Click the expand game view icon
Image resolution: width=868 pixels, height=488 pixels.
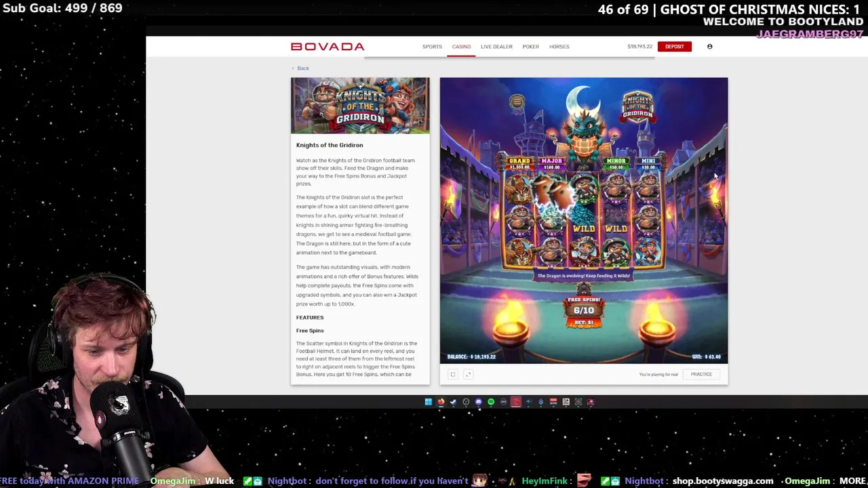tap(468, 374)
